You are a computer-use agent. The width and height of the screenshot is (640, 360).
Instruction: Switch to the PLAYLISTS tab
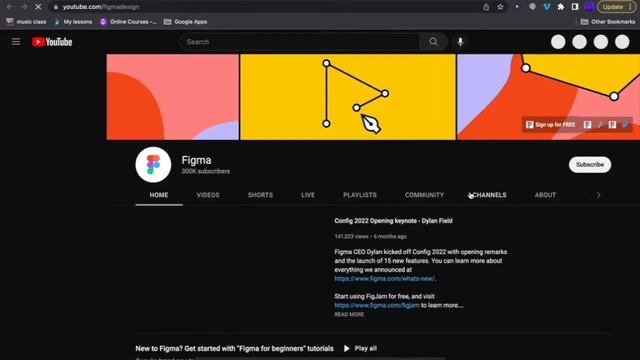coord(360,195)
